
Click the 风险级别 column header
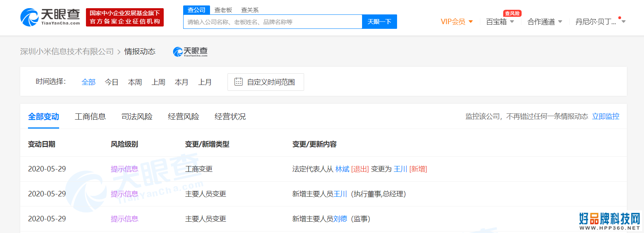(124, 144)
